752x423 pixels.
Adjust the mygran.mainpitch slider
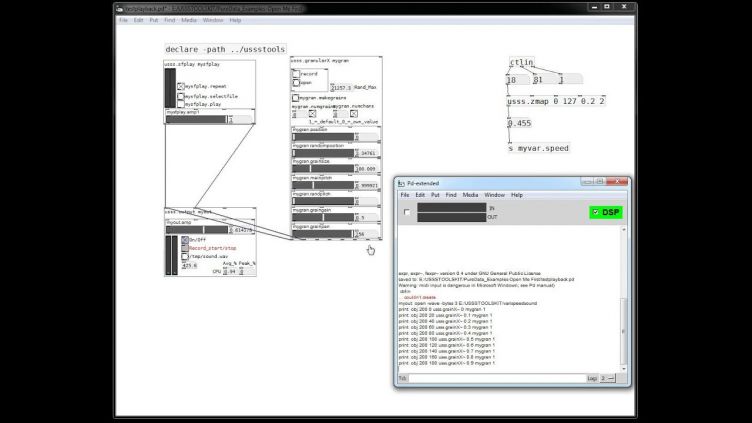point(323,185)
